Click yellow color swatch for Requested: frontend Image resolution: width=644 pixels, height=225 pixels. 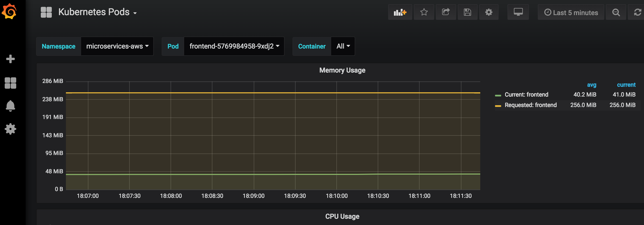(x=498, y=106)
